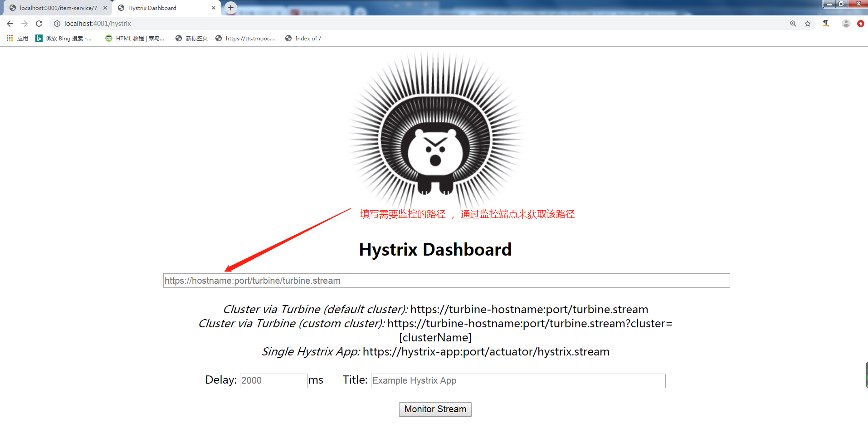Image resolution: width=868 pixels, height=444 pixels.
Task: Open the HTML 教程 bookmark
Action: click(x=135, y=38)
